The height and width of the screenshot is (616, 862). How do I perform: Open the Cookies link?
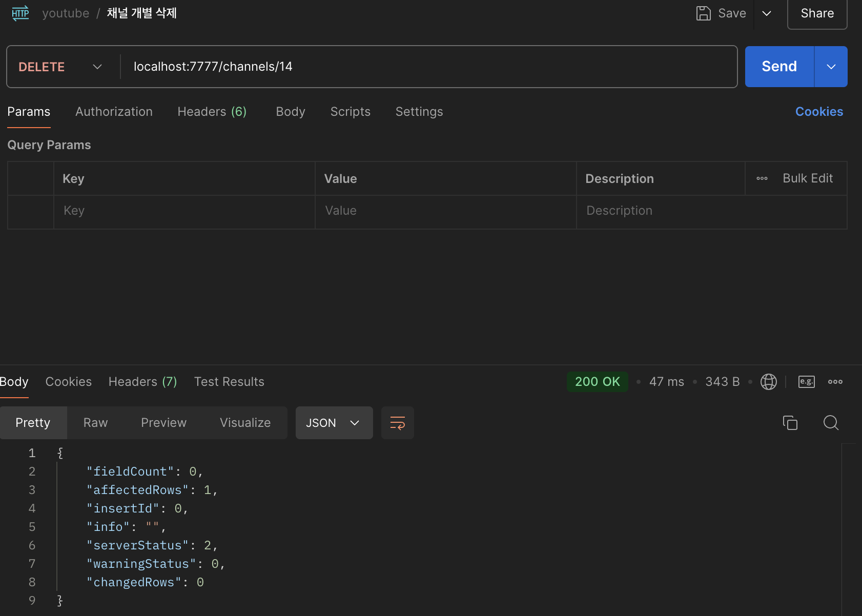[819, 112]
